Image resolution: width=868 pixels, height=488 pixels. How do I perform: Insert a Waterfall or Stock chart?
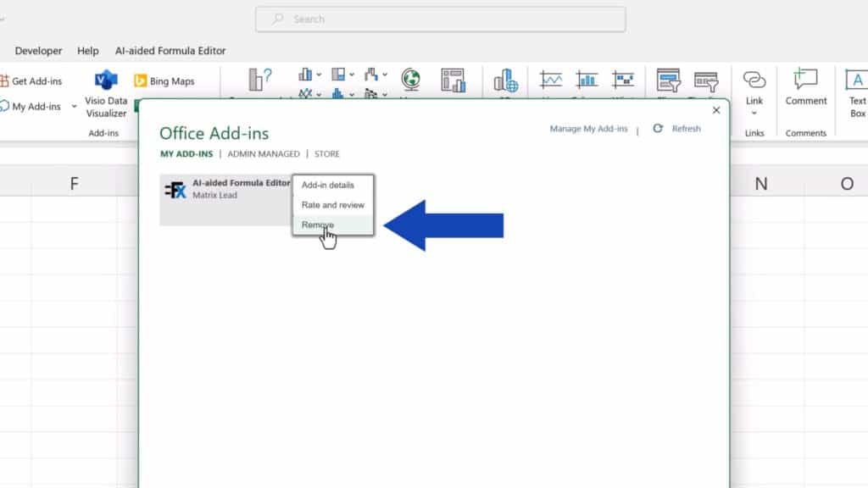click(x=371, y=75)
